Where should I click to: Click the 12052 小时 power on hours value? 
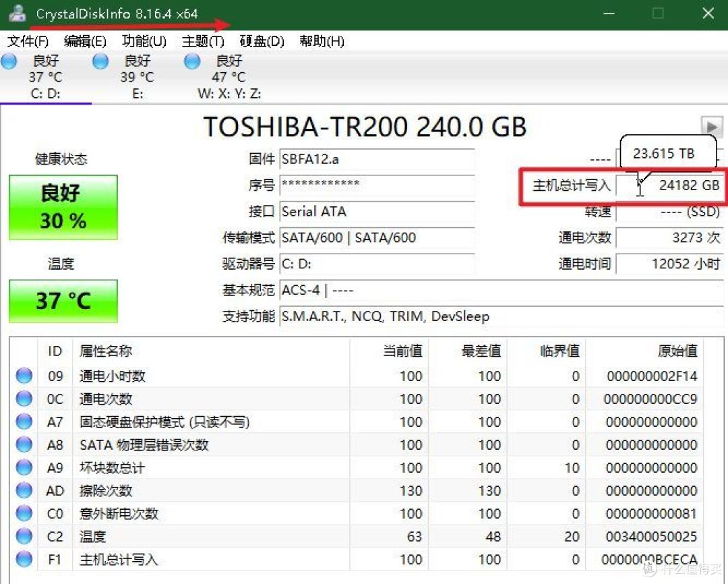coord(669,264)
